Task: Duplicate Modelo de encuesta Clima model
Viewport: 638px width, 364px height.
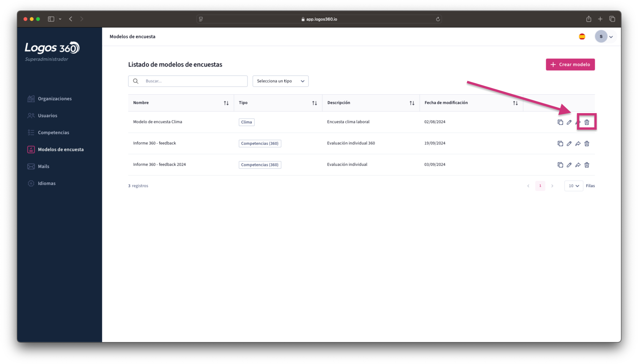Action: 560,122
